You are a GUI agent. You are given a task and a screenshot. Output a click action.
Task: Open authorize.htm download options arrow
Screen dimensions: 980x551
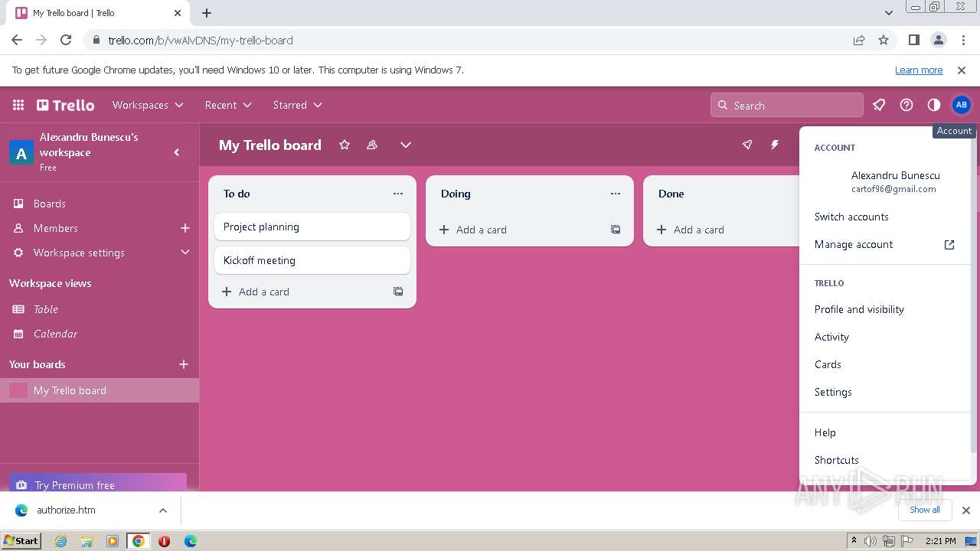click(163, 510)
